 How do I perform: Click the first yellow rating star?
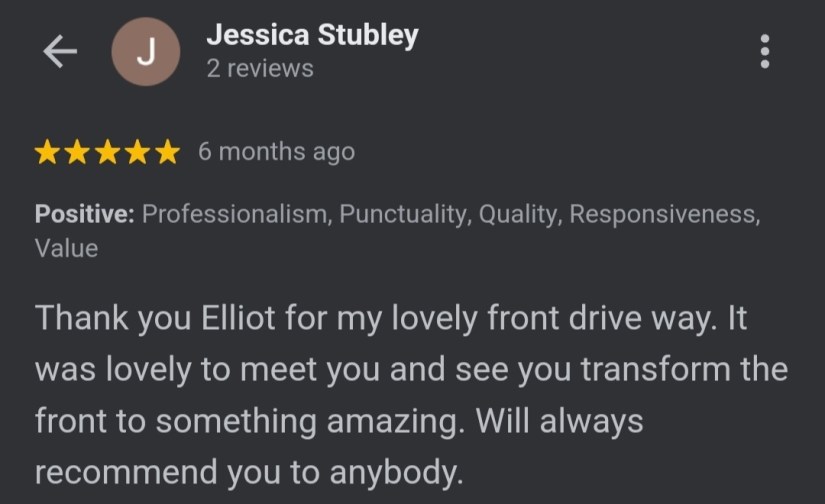click(x=46, y=152)
